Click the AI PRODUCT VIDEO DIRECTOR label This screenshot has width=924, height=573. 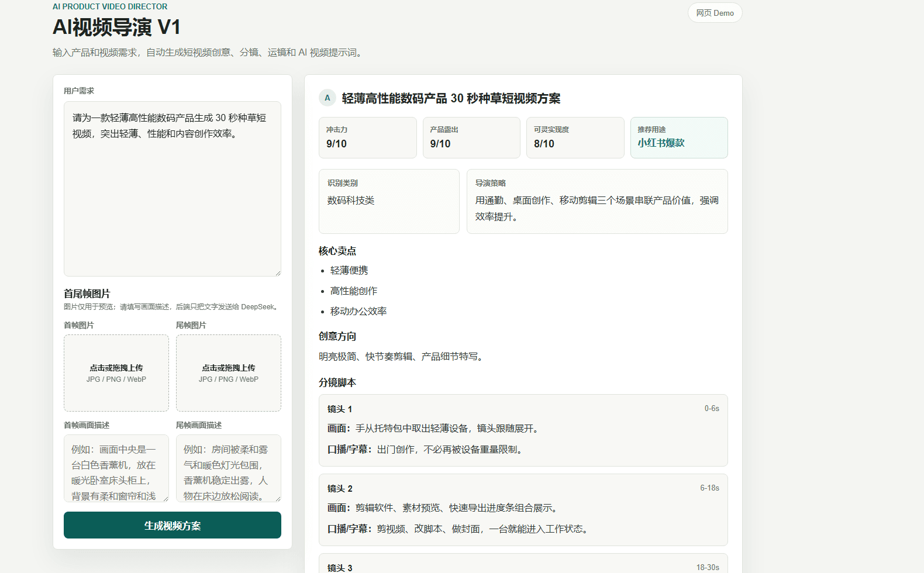(110, 6)
